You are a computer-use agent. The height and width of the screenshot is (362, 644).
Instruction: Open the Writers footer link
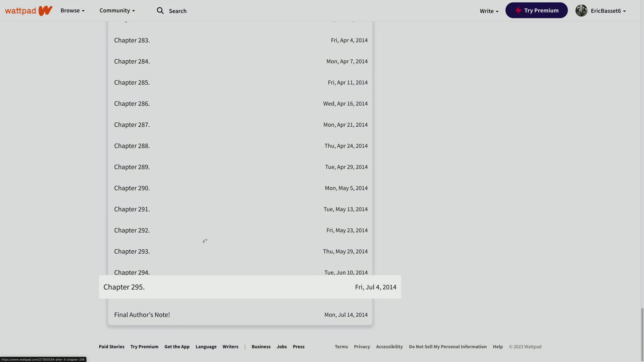(x=230, y=347)
